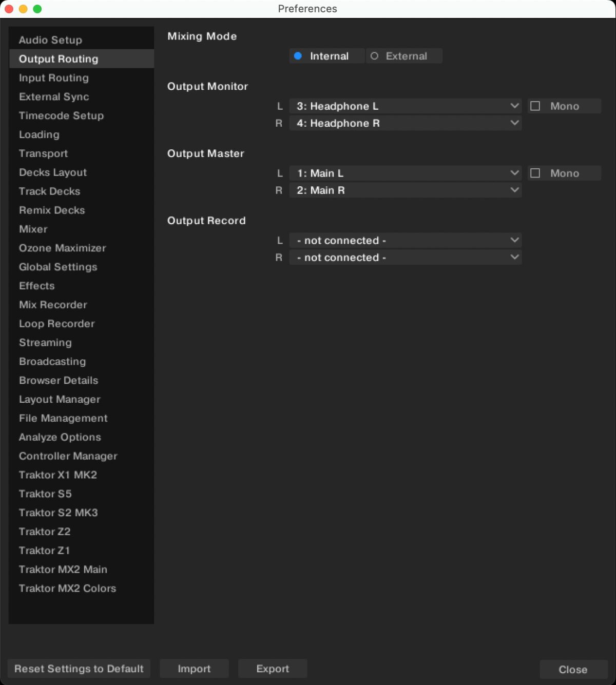
Task: Open the Main L output dropdown
Action: pyautogui.click(x=406, y=173)
